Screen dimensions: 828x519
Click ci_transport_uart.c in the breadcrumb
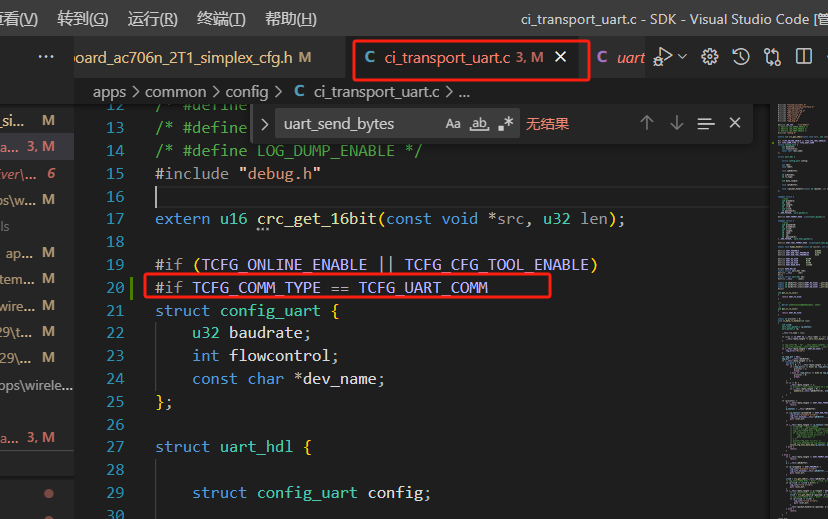tap(377, 92)
